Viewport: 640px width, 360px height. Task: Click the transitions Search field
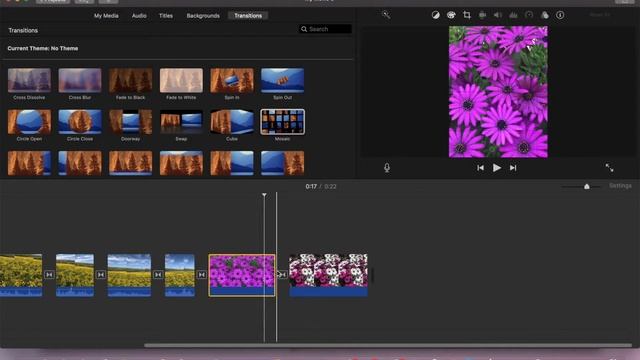tap(325, 29)
